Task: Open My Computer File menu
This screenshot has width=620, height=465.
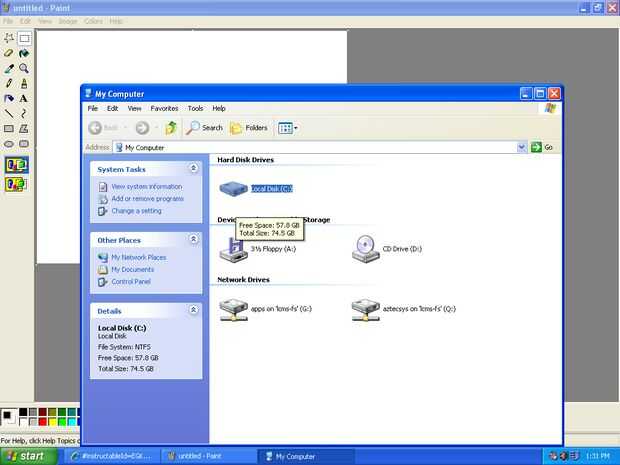Action: 93,108
